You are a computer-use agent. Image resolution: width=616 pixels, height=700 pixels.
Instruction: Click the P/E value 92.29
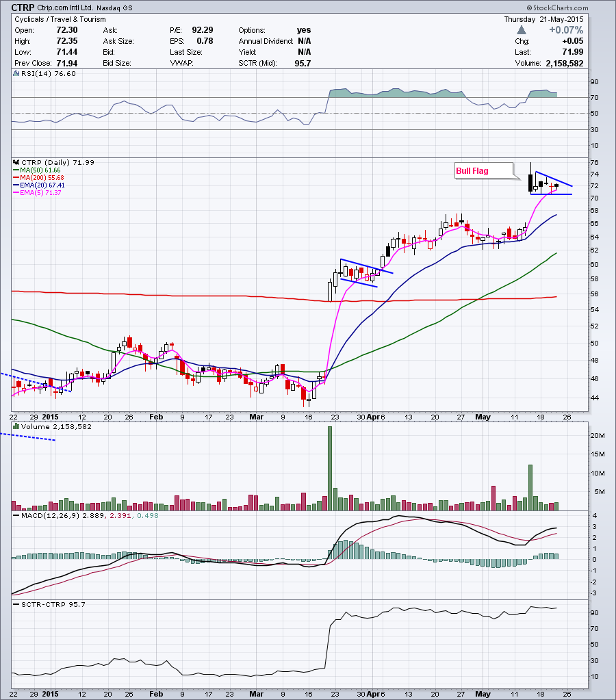point(203,30)
